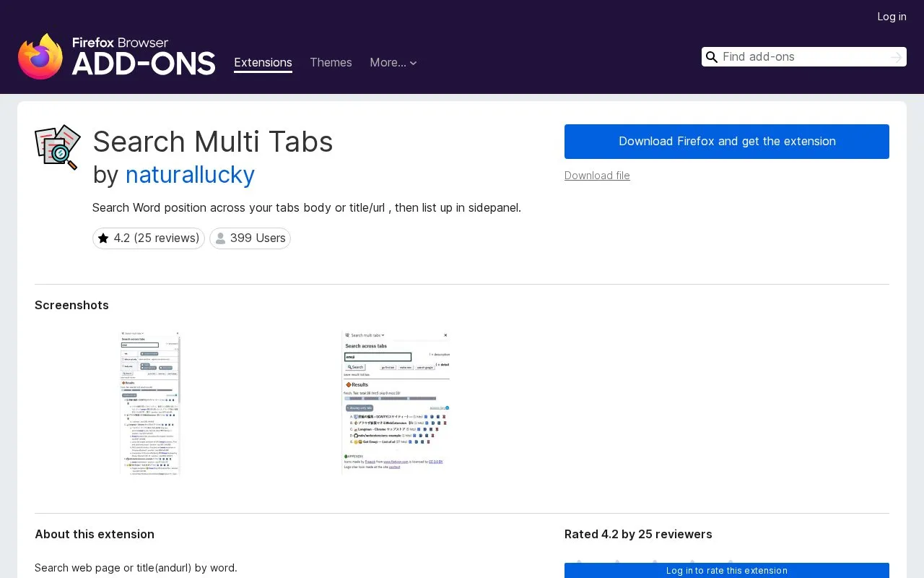Expand the More… dropdown menu
Screen dimensions: 924x578
[x=393, y=63]
